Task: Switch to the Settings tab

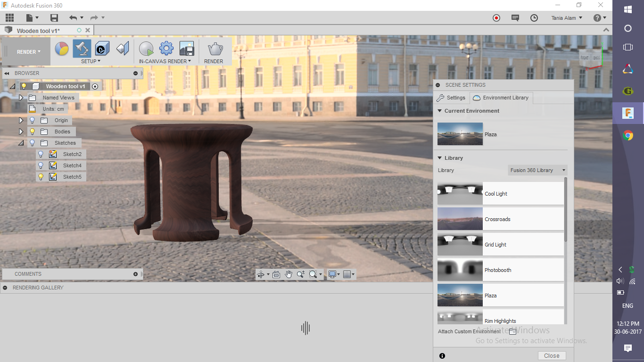Action: (x=451, y=98)
